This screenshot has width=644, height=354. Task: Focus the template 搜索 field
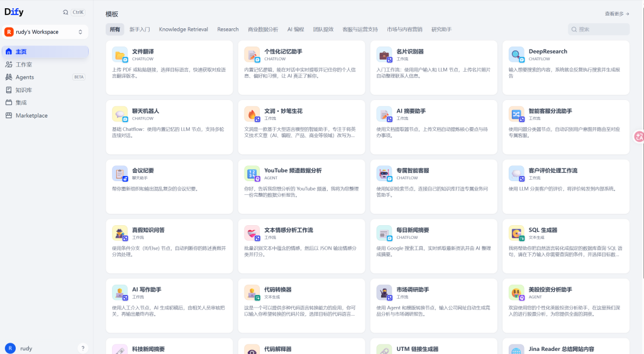(x=599, y=29)
